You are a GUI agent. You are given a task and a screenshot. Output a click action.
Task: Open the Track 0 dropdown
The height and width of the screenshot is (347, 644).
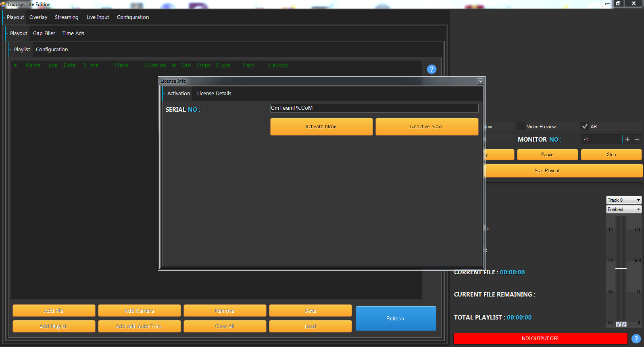(624, 200)
